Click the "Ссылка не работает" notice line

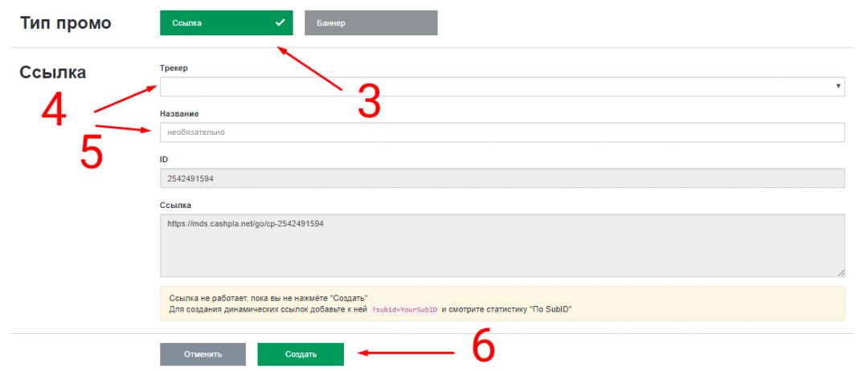pos(268,298)
